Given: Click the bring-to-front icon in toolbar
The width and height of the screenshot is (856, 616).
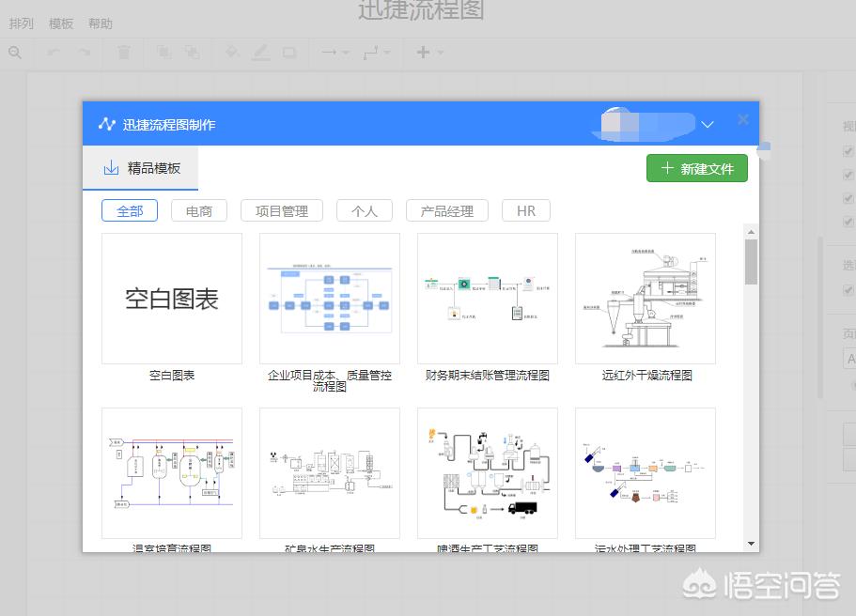Looking at the screenshot, I should coord(163,53).
